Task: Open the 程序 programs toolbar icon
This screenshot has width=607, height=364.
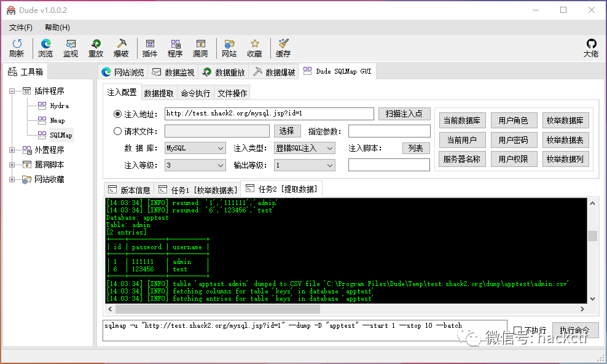Action: [x=175, y=44]
